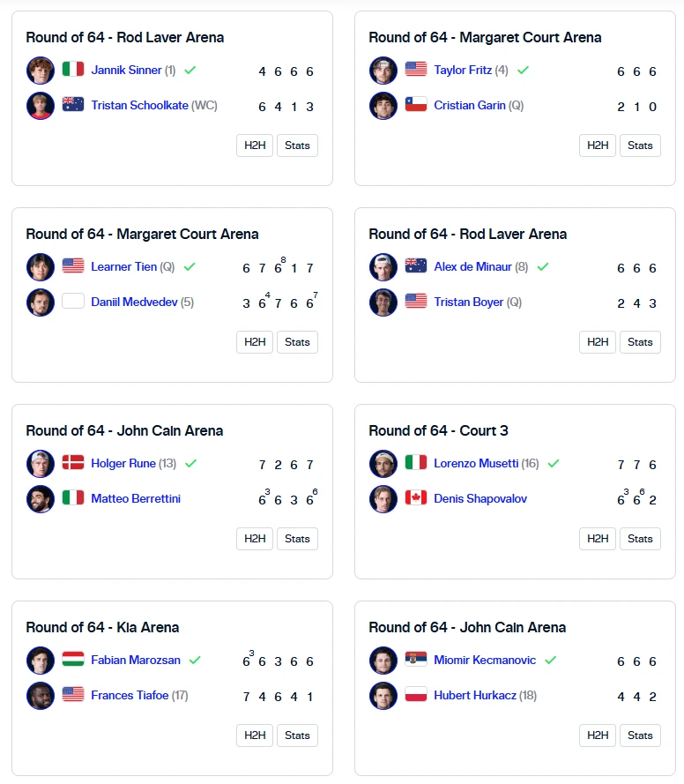This screenshot has height=784, width=684.
Task: Click the Italian flag beside Jannik Sinner
Action: (73, 70)
